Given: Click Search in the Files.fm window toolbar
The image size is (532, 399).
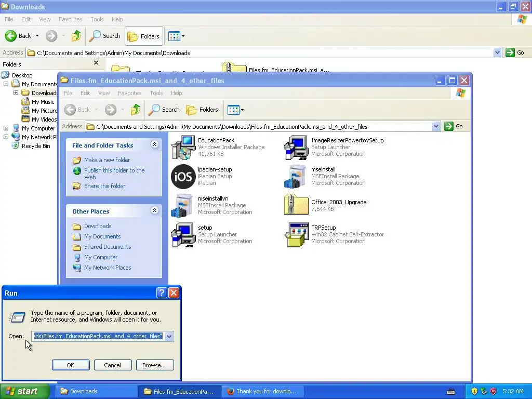Looking at the screenshot, I should click(x=164, y=110).
